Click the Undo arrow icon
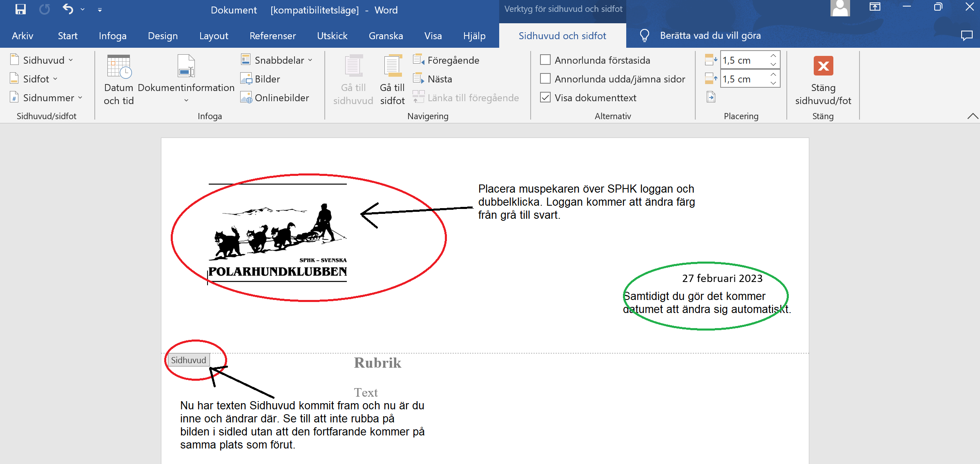Viewport: 980px width, 464px height. click(68, 9)
